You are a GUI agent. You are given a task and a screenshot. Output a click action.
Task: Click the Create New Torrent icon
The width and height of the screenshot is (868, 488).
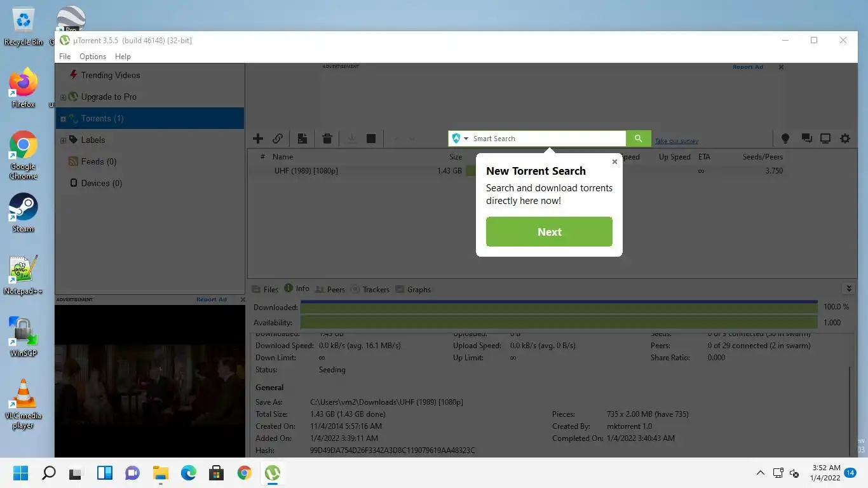point(302,139)
